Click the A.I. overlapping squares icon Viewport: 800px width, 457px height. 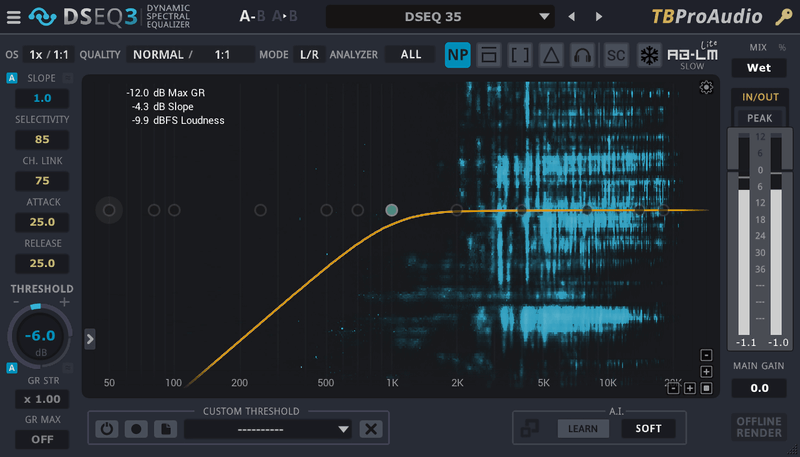click(x=530, y=428)
